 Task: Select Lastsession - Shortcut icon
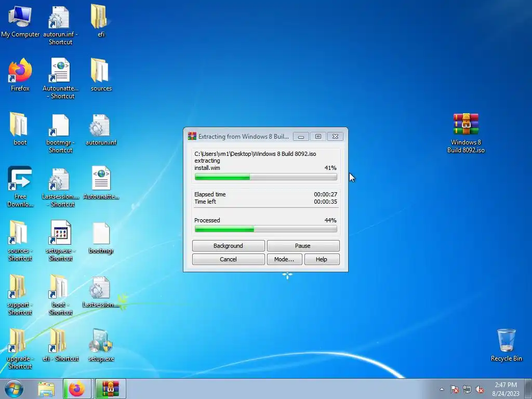tap(60, 187)
